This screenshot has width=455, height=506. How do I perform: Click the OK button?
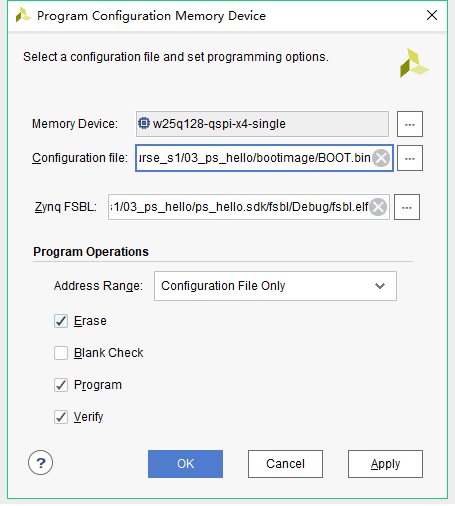pyautogui.click(x=185, y=464)
